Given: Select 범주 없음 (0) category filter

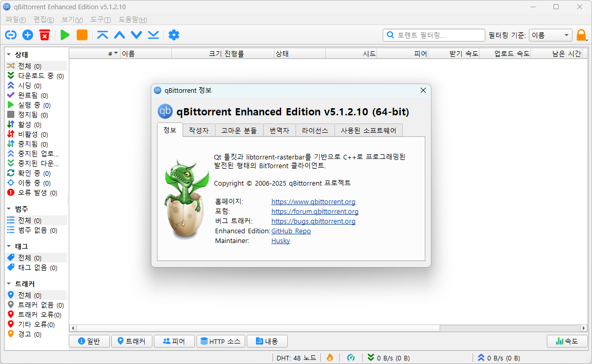Looking at the screenshot, I should pyautogui.click(x=36, y=230).
